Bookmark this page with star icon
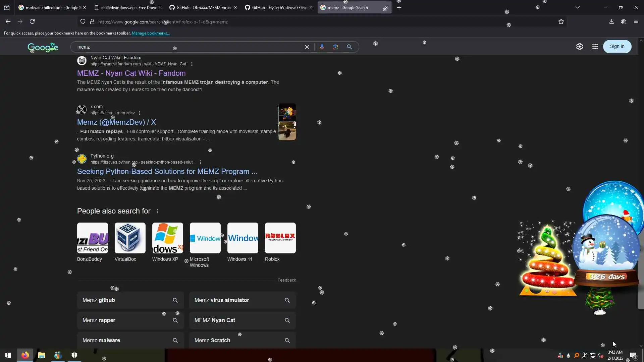The height and width of the screenshot is (362, 644). click(x=561, y=22)
